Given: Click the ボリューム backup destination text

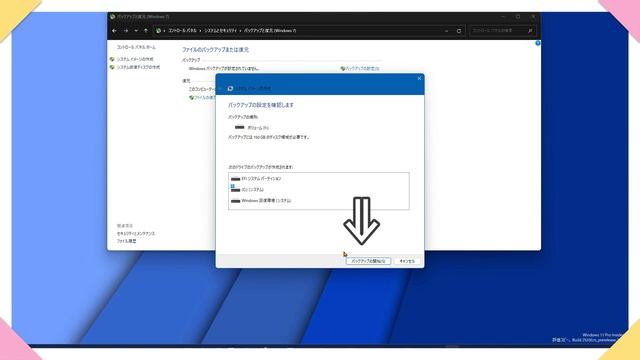Looking at the screenshot, I should pyautogui.click(x=258, y=128).
